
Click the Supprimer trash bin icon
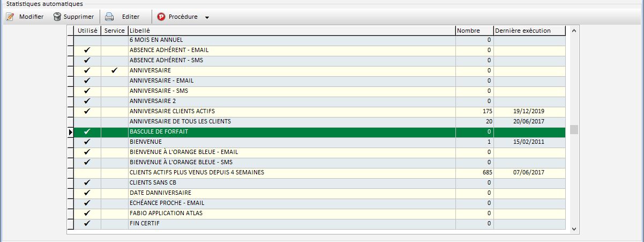[x=57, y=17]
